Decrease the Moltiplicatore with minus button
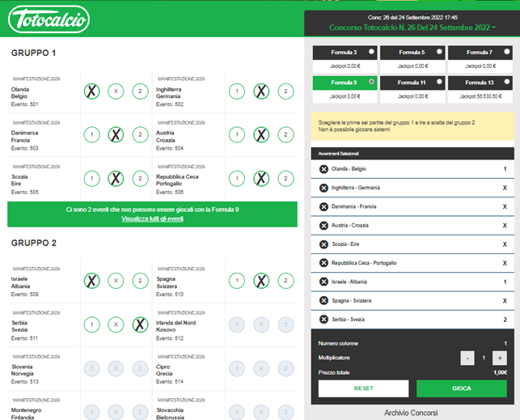520x420 pixels. pyautogui.click(x=467, y=358)
